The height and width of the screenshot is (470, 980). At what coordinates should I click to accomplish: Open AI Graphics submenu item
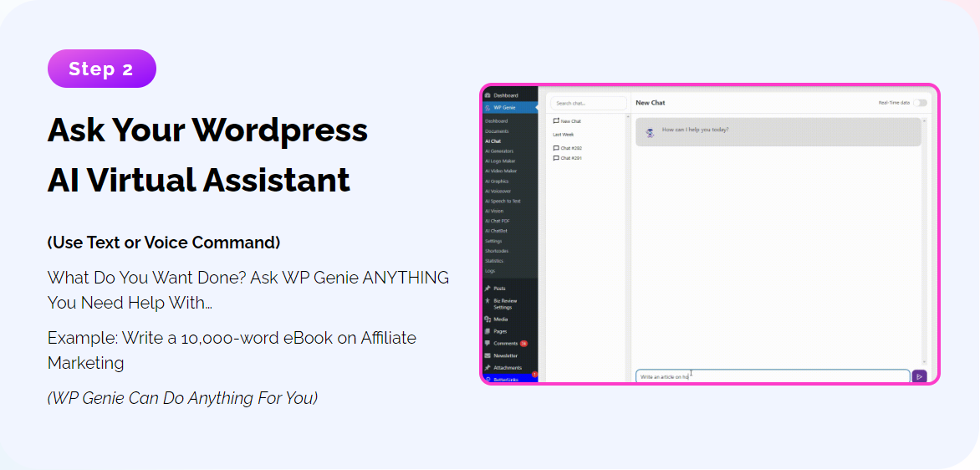[496, 181]
